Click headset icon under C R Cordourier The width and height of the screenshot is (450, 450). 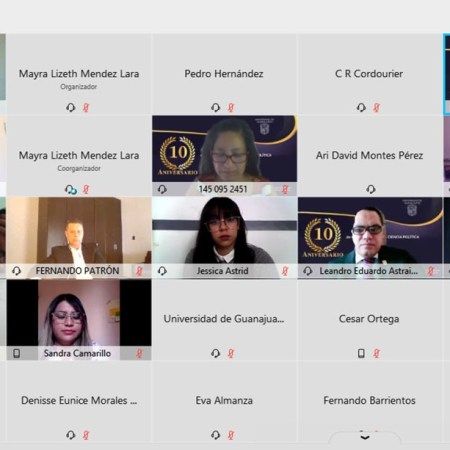pos(361,107)
